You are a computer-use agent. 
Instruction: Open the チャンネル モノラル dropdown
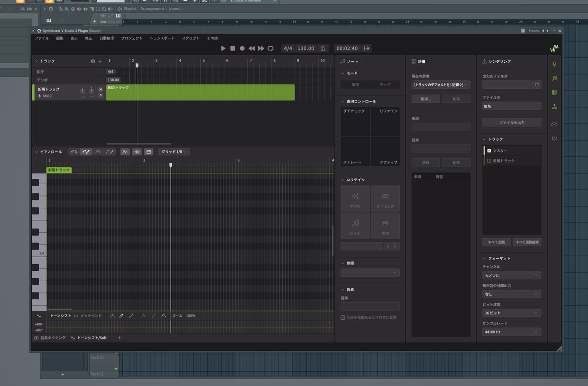pos(512,275)
